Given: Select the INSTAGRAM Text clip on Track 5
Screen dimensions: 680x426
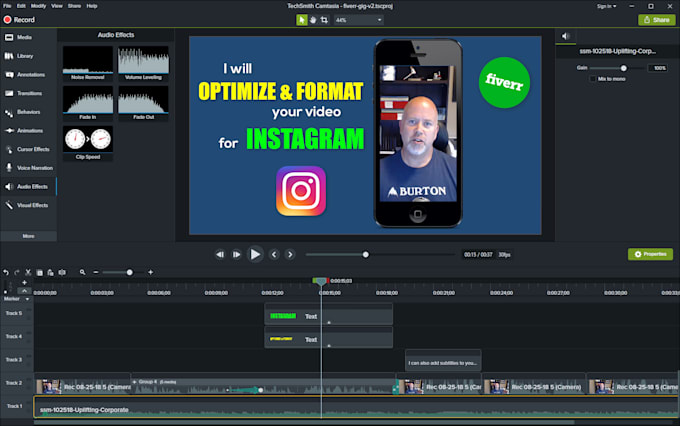Looking at the screenshot, I should pyautogui.click(x=328, y=314).
